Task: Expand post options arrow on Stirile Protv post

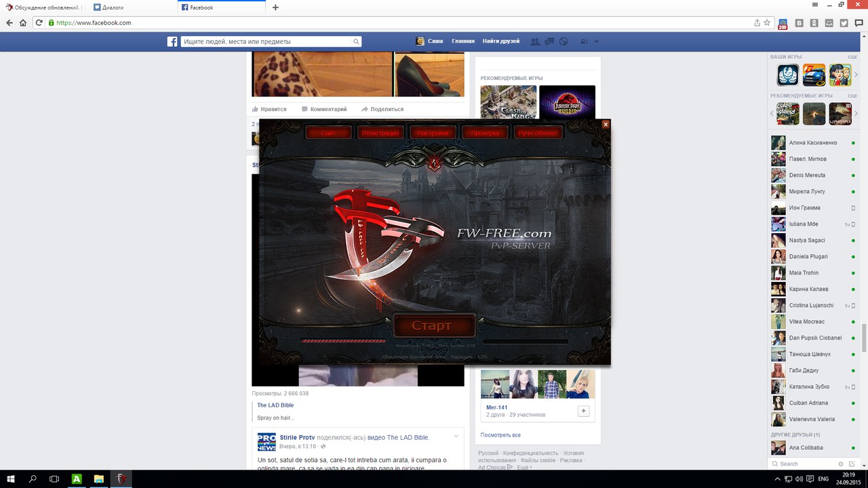Action: [x=456, y=436]
